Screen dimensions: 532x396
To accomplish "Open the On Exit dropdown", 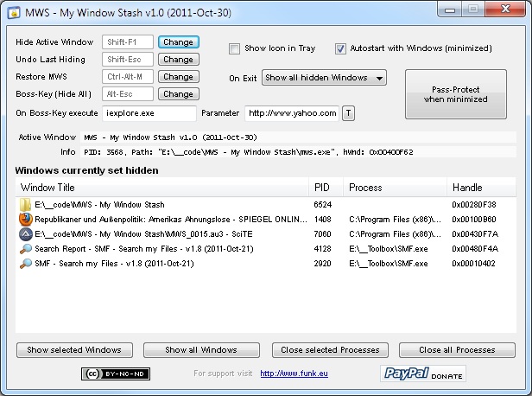I will tap(324, 78).
